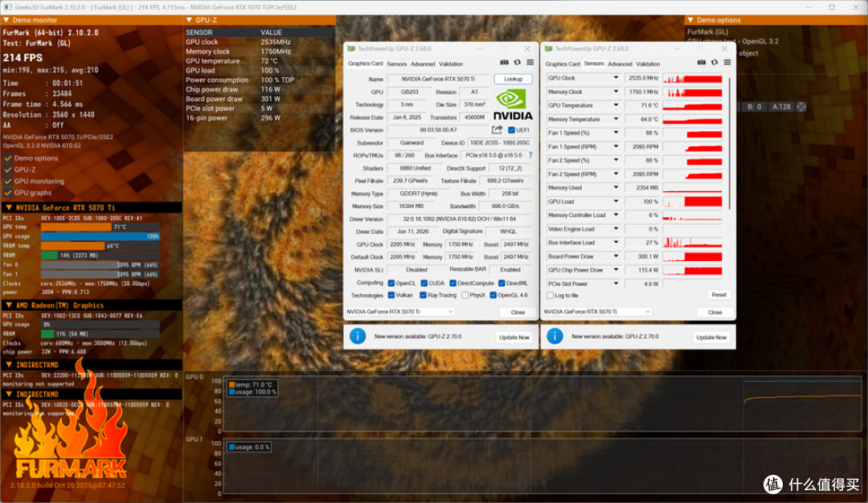
Task: Toggle the OpenCL checkbox
Action: tap(391, 284)
